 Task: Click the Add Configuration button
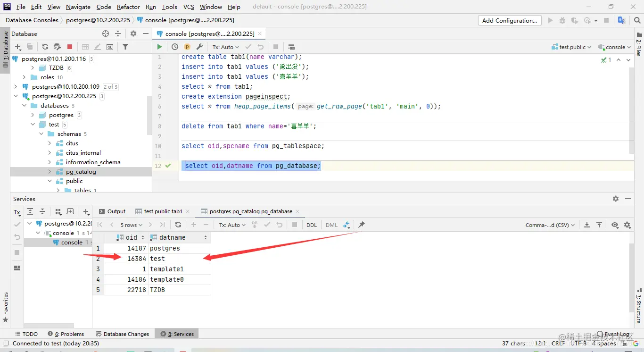(x=510, y=20)
